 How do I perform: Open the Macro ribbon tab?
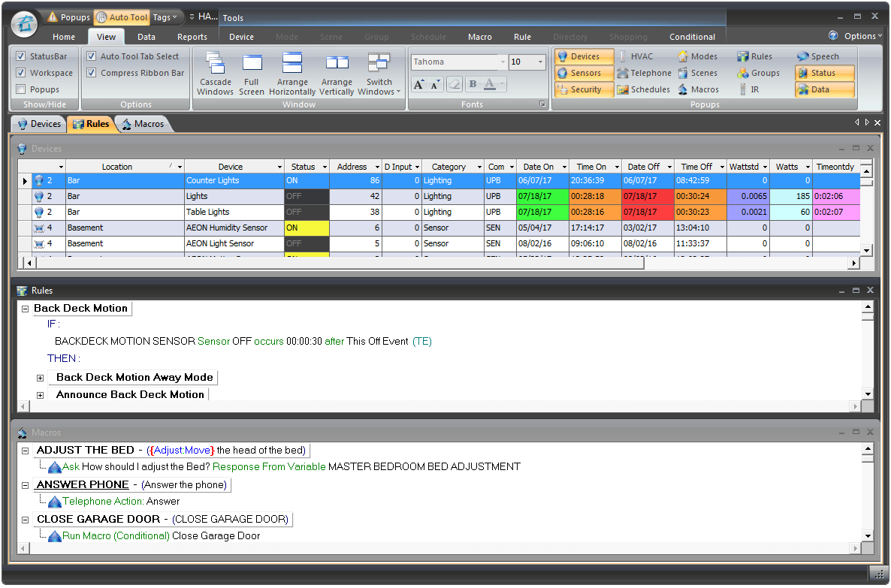click(479, 36)
